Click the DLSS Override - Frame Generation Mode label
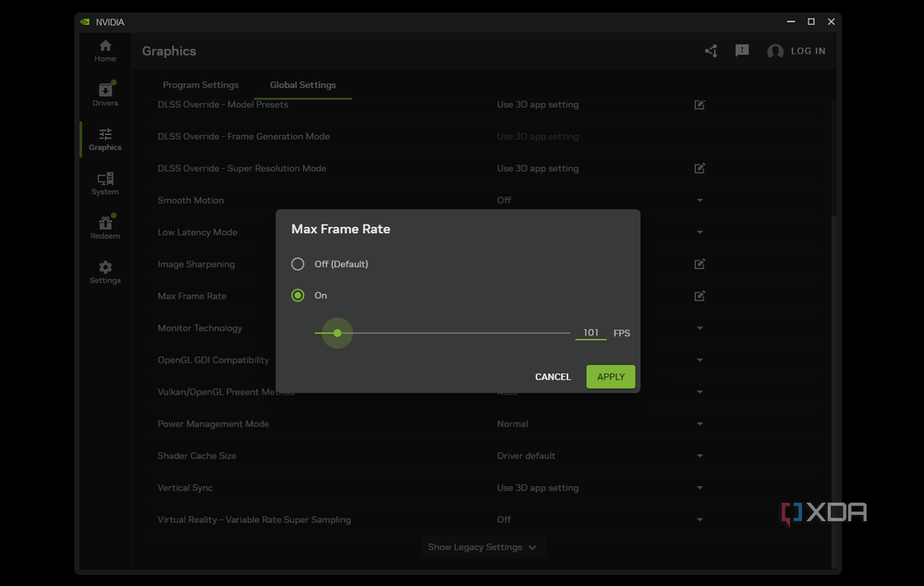The height and width of the screenshot is (586, 924). 243,136
